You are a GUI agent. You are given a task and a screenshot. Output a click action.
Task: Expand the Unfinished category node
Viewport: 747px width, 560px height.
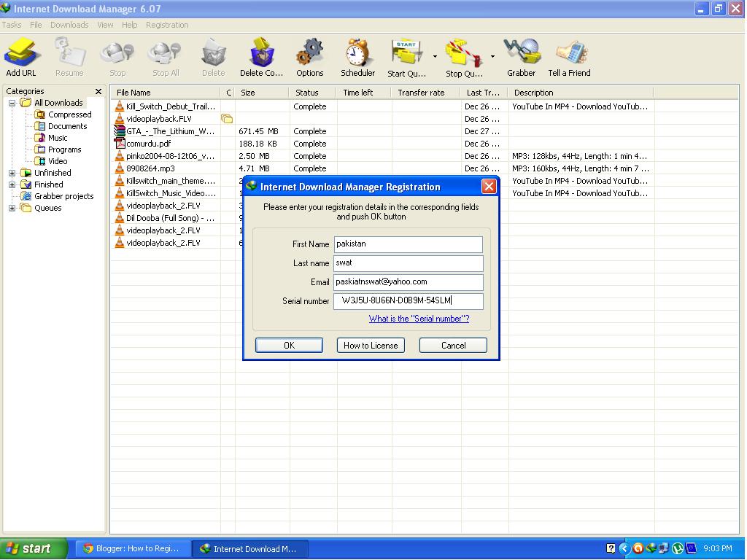point(12,173)
